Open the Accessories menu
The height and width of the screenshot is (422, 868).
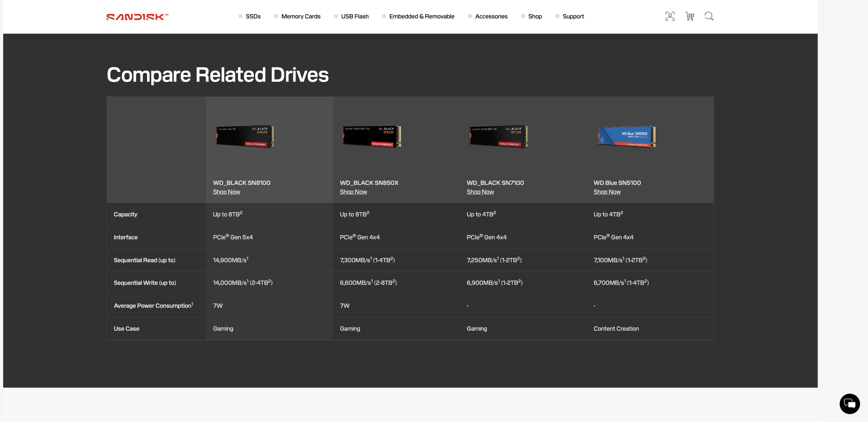[x=491, y=16]
